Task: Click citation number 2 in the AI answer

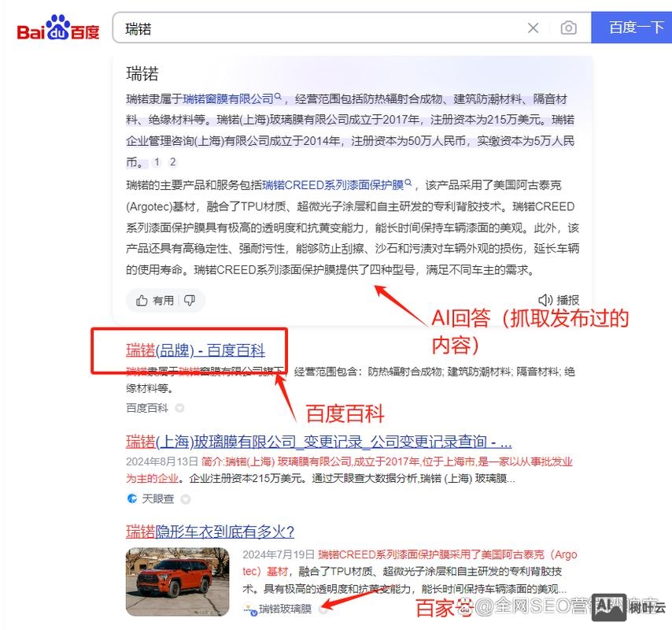Action: 172,162
